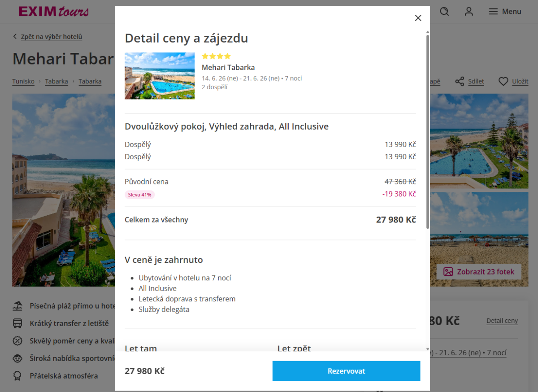Click the Sleva 41% discount badge
The height and width of the screenshot is (392, 538).
pyautogui.click(x=139, y=195)
